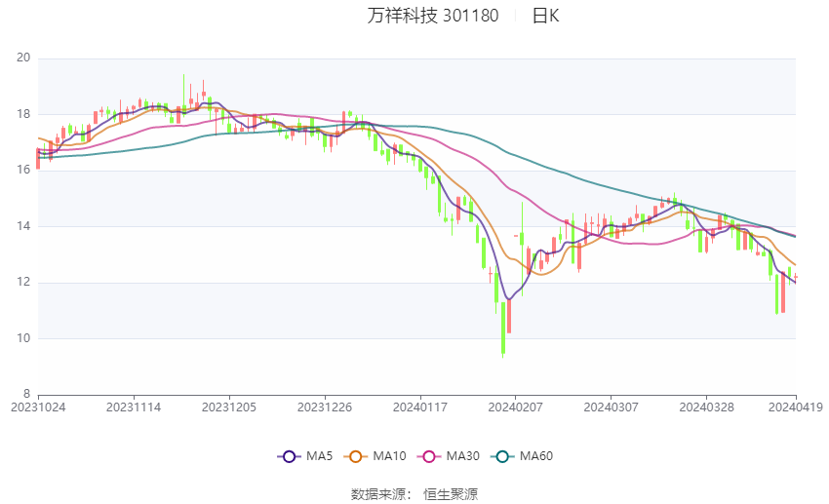Toggle the MA30 pink legend marker

[428, 456]
